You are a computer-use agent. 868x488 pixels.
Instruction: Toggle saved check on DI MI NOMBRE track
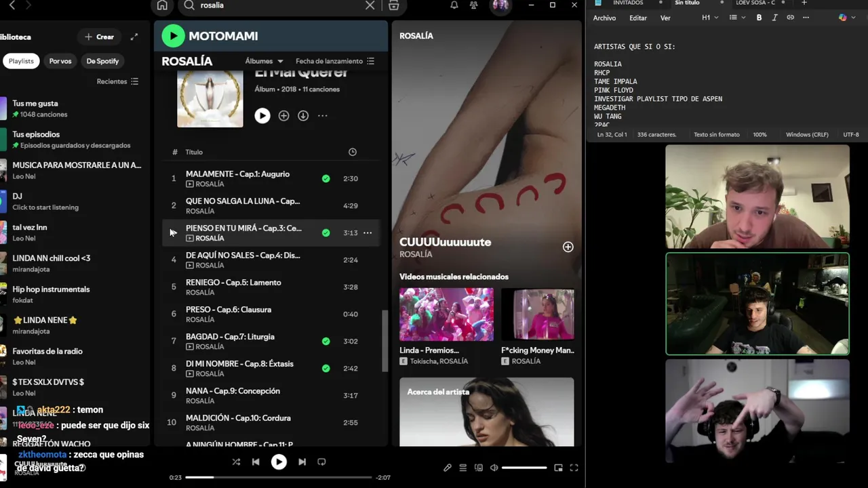[326, 368]
